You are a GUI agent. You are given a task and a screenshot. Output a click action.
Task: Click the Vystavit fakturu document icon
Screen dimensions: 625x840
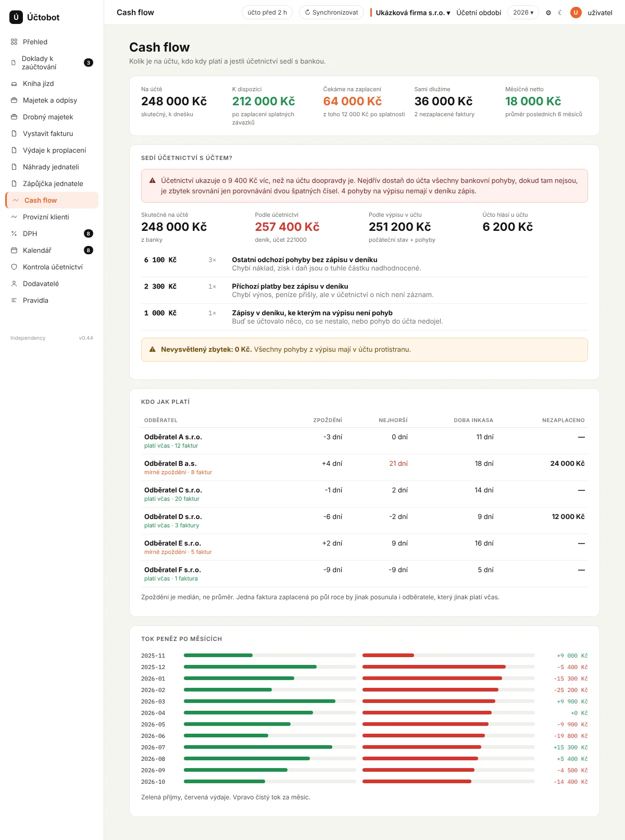(x=14, y=133)
